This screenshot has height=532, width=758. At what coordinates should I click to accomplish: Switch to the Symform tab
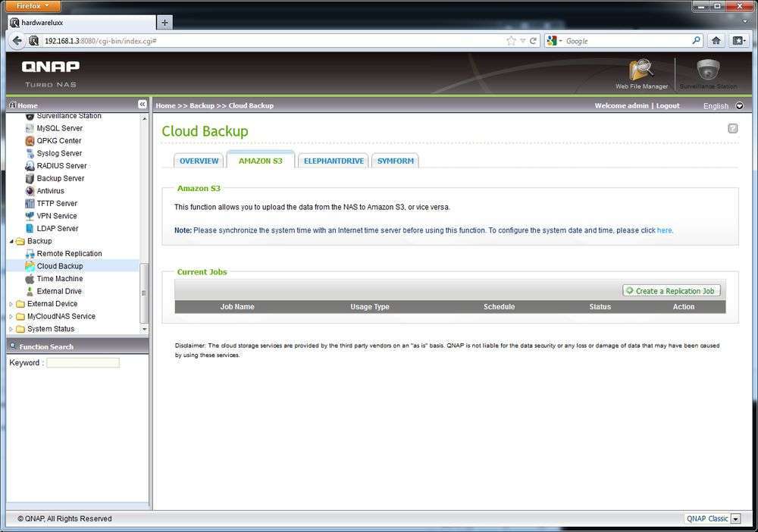396,161
